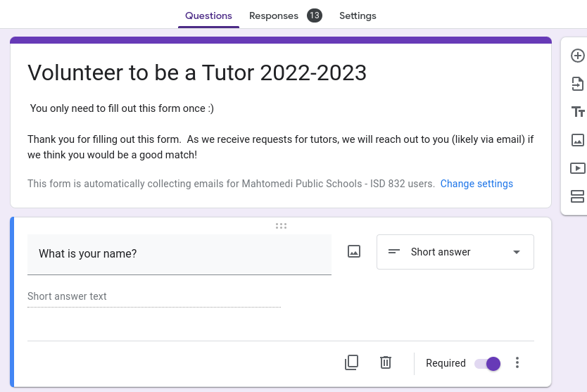Select the Questions tab
587x392 pixels.
208,15
